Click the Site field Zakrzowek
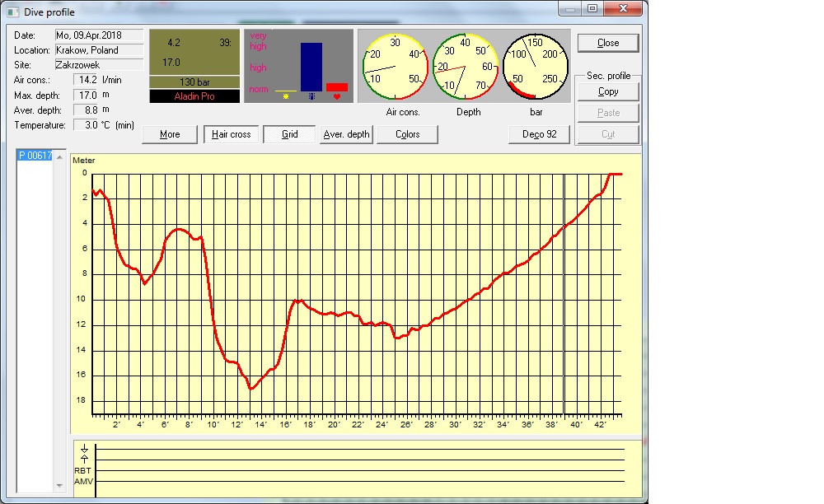 tap(100, 64)
